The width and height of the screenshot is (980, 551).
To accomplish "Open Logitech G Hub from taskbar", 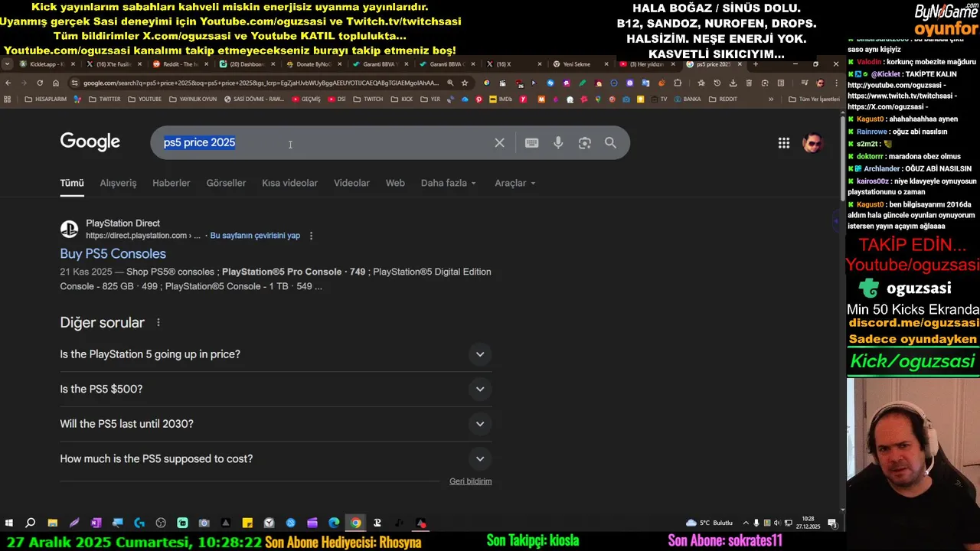I will [x=139, y=523].
